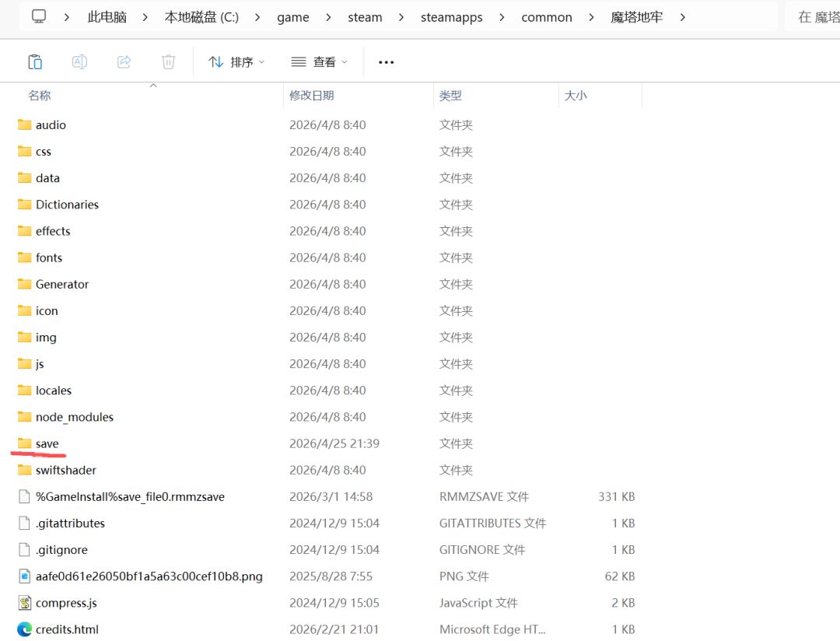Click the search box in 魔塔地牢
840x641 pixels.
[x=814, y=17]
